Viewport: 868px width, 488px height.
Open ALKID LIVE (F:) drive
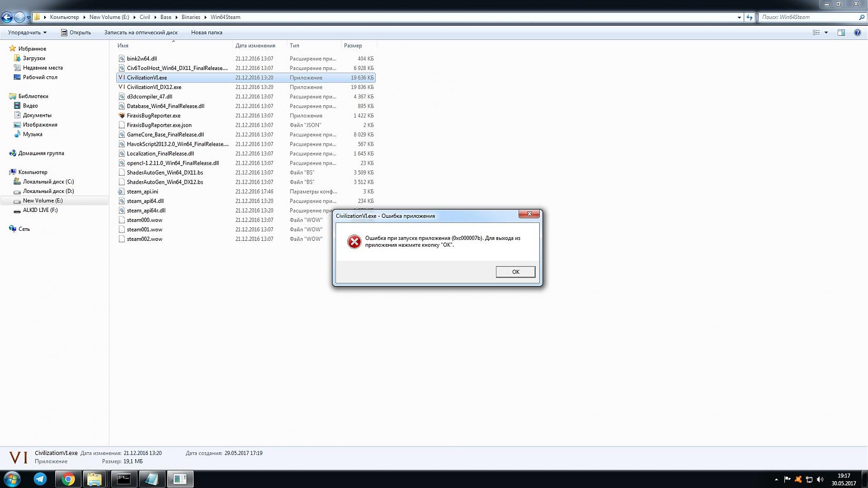pyautogui.click(x=40, y=210)
